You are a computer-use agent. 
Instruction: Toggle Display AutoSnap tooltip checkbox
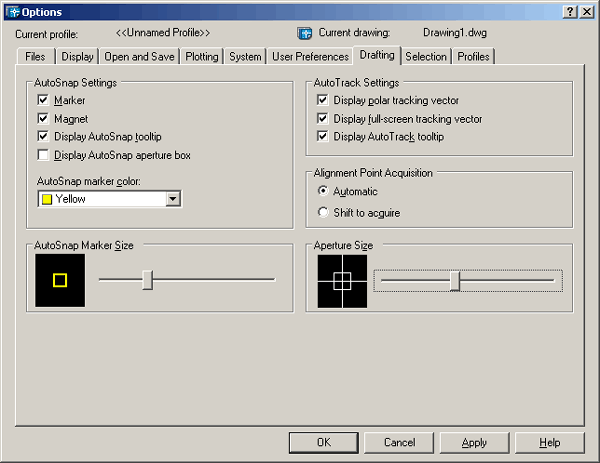pos(43,136)
